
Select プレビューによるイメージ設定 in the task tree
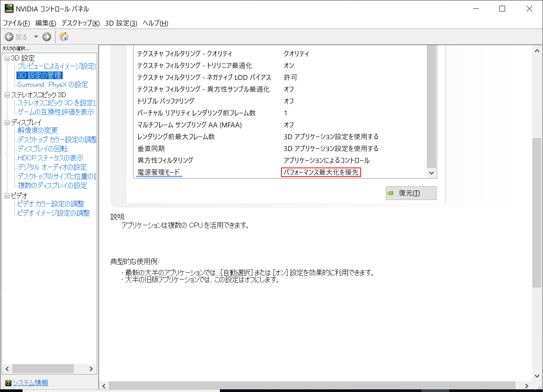point(57,66)
